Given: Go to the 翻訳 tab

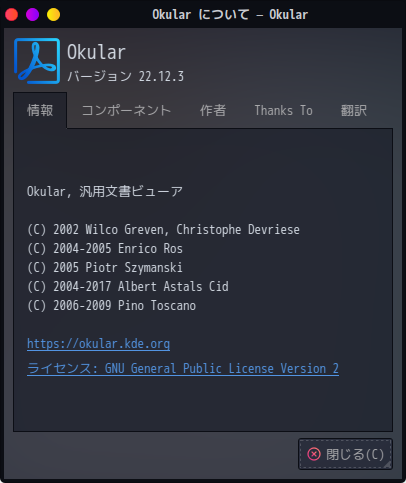Looking at the screenshot, I should coord(354,110).
